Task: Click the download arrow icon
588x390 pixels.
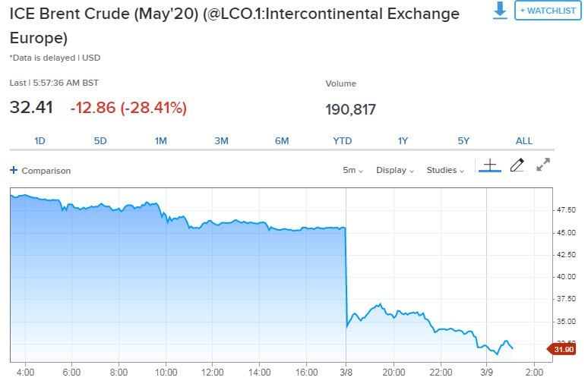Action: (x=500, y=11)
